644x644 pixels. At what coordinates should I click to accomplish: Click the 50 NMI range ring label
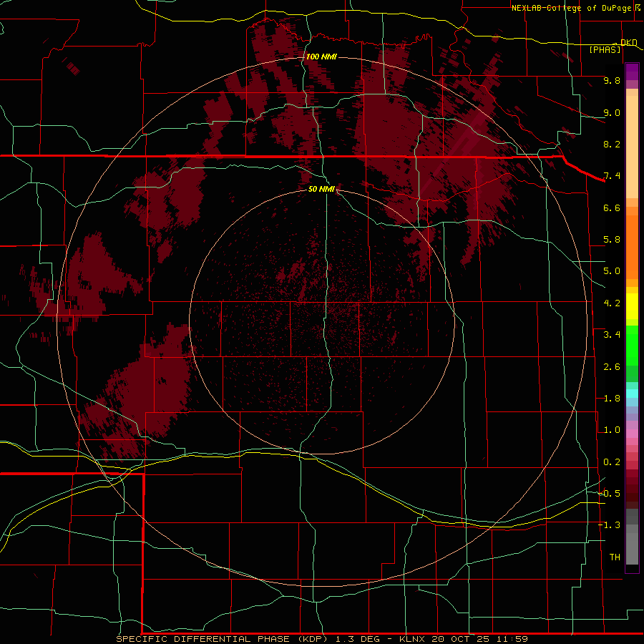coord(321,189)
